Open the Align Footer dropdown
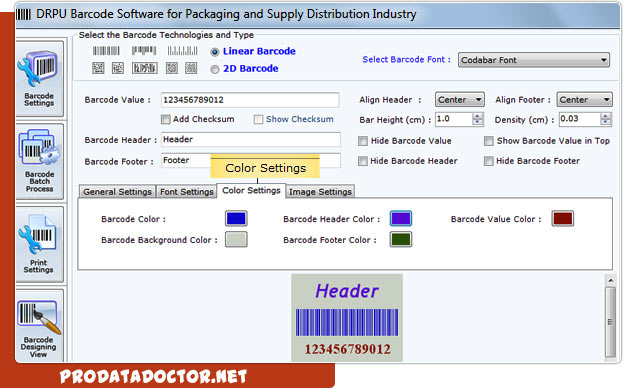This screenshot has height=388, width=623. [584, 100]
